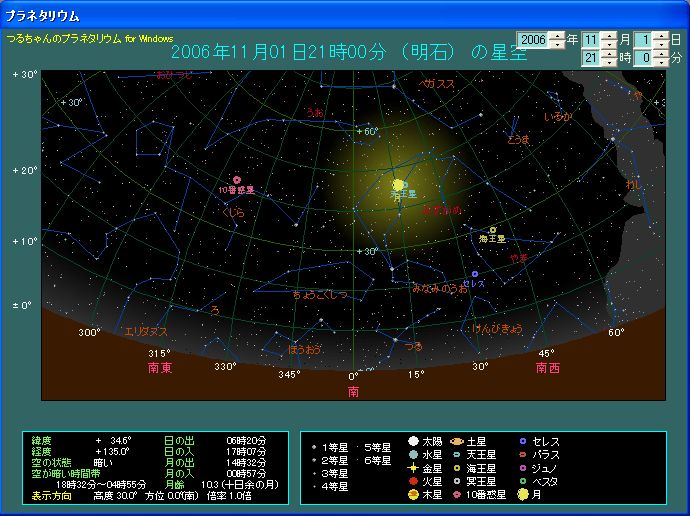Click the ペガスス constellation label
The height and width of the screenshot is (516, 690).
tap(438, 84)
